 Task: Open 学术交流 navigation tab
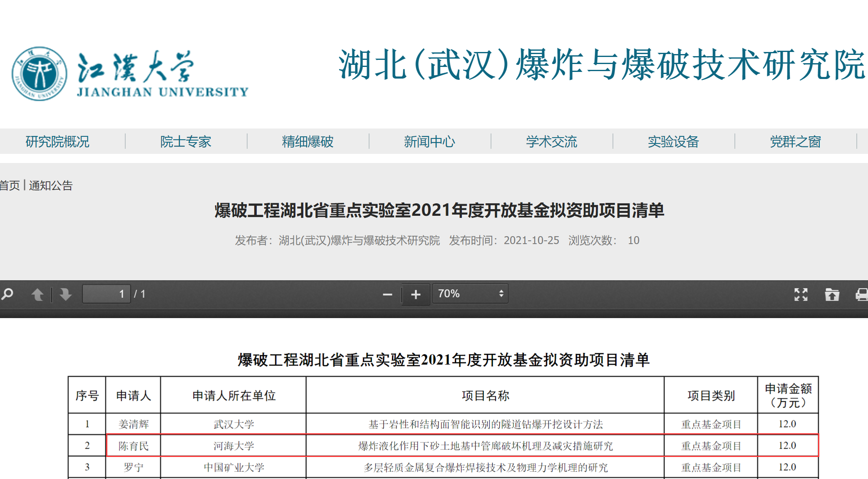pyautogui.click(x=551, y=141)
